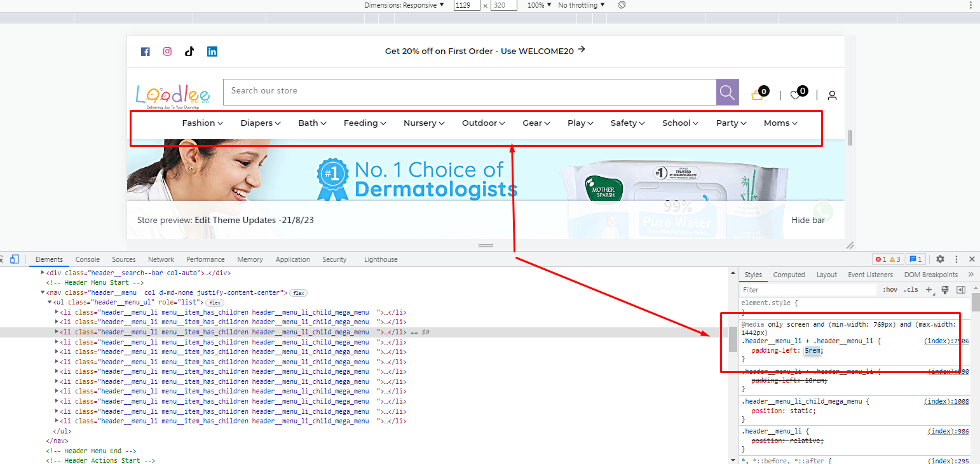Toggle the rendering emulations paintbrush icon
The image size is (980, 464).
(x=945, y=290)
